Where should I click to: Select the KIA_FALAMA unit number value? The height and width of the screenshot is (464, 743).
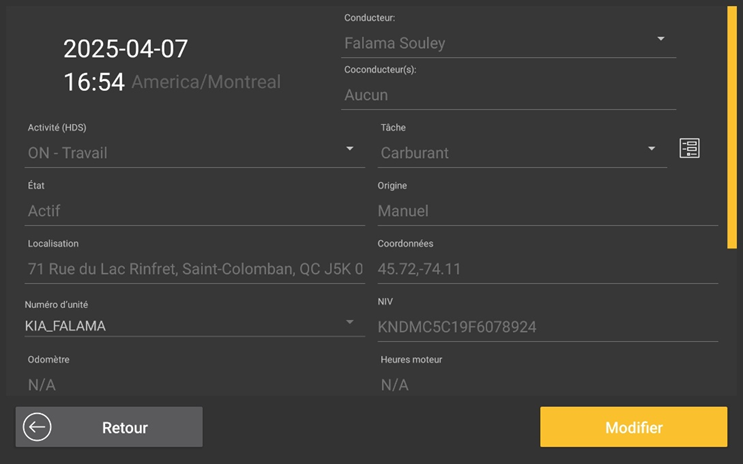pyautogui.click(x=66, y=326)
